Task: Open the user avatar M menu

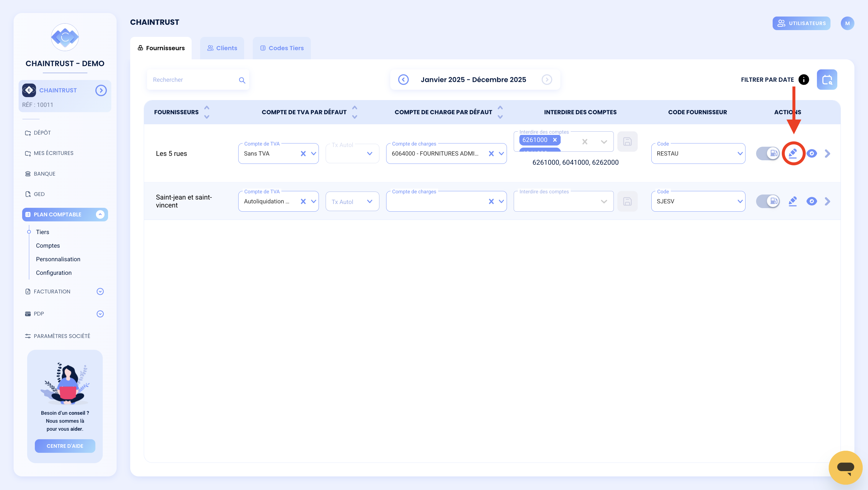Action: coord(847,23)
